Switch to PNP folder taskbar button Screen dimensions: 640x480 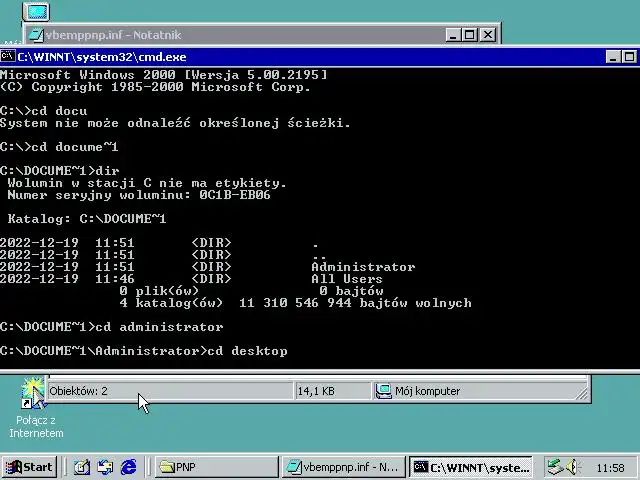(216, 467)
